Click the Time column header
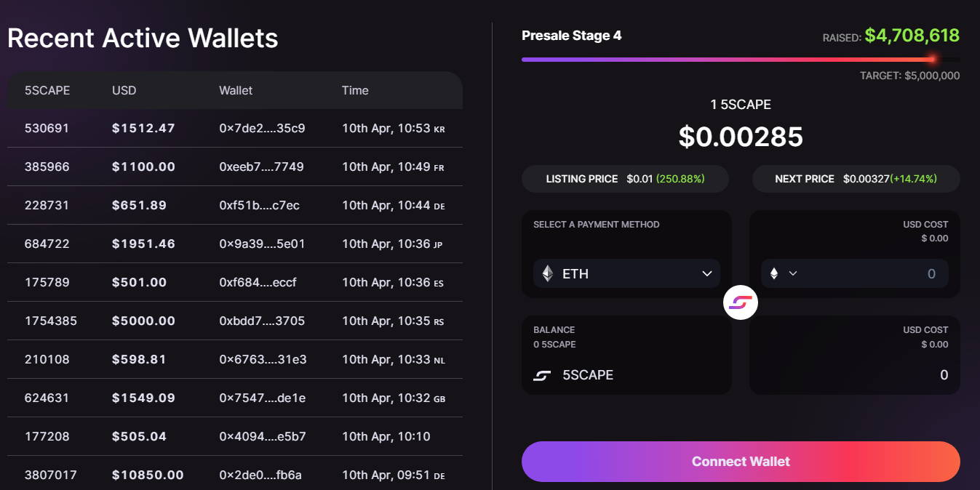This screenshot has height=490, width=980. (x=355, y=91)
